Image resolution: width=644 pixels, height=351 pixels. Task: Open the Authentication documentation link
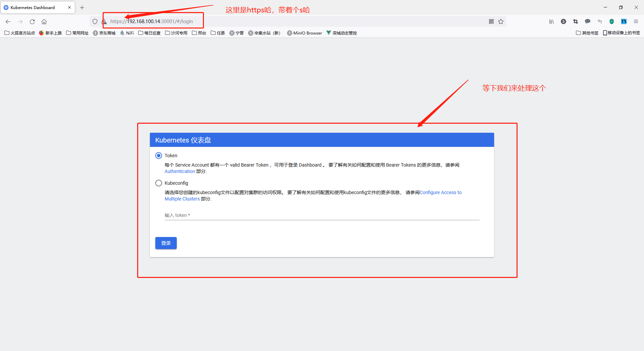coord(180,171)
